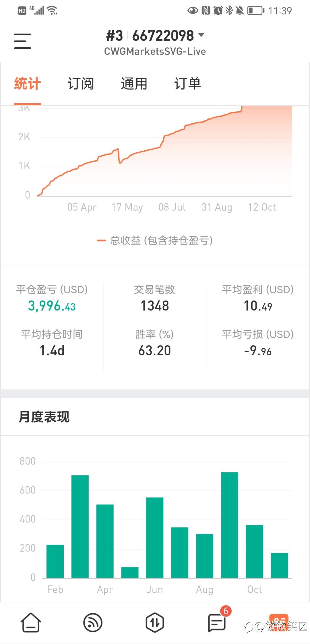Open messages icon with badge 6

[217, 622]
